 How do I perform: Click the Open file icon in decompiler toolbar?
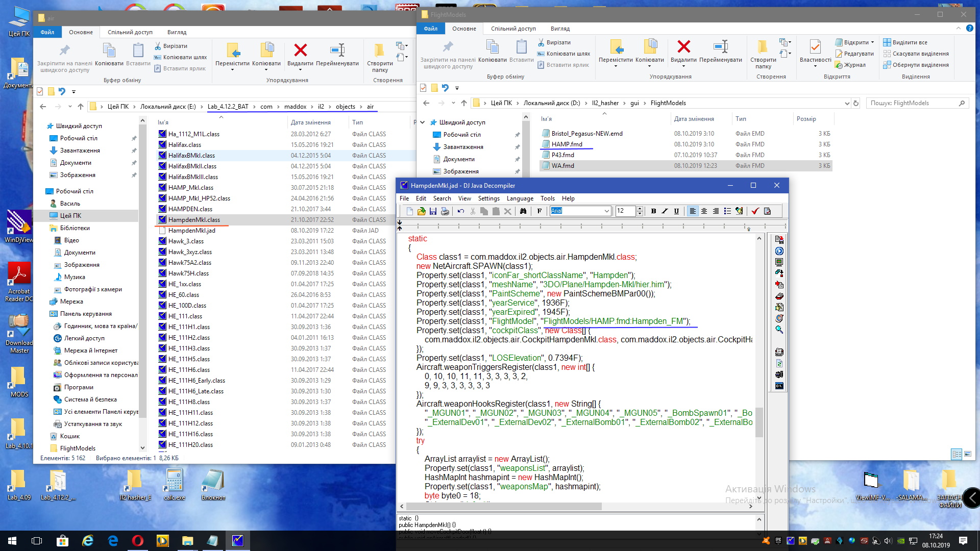[x=421, y=211]
